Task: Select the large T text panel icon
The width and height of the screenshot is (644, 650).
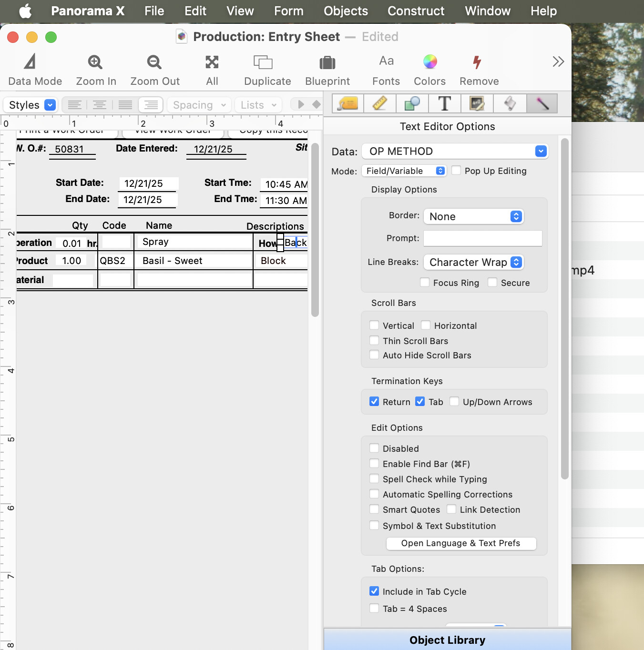Action: point(444,103)
